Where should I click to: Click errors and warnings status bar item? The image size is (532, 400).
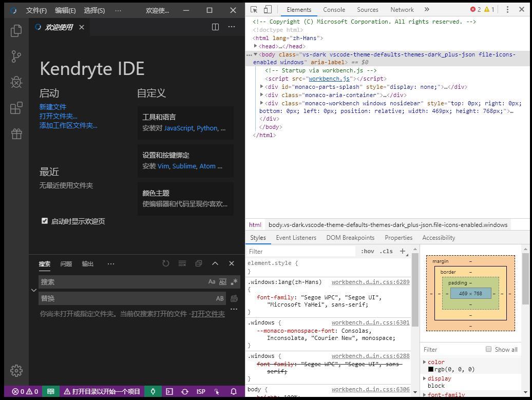tap(25, 391)
